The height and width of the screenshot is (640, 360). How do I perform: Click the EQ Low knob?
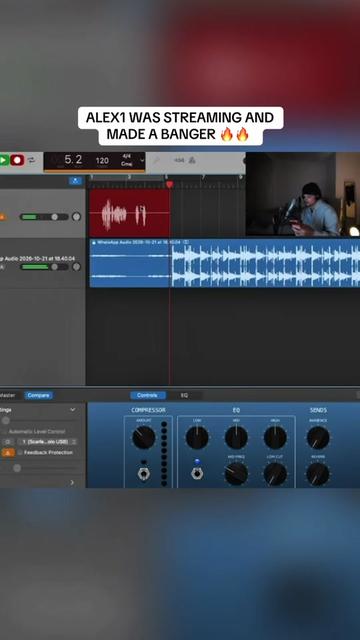[197, 438]
